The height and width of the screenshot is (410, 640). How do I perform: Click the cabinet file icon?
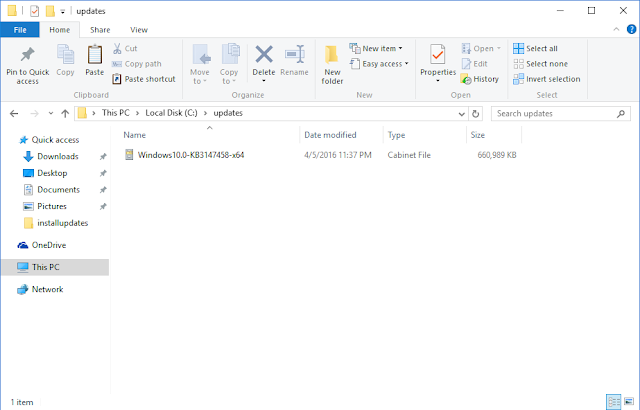tap(129, 155)
